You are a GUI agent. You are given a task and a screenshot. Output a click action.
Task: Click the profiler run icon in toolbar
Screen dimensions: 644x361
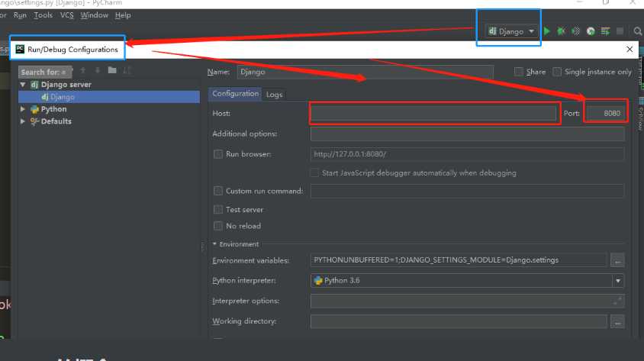pos(591,31)
